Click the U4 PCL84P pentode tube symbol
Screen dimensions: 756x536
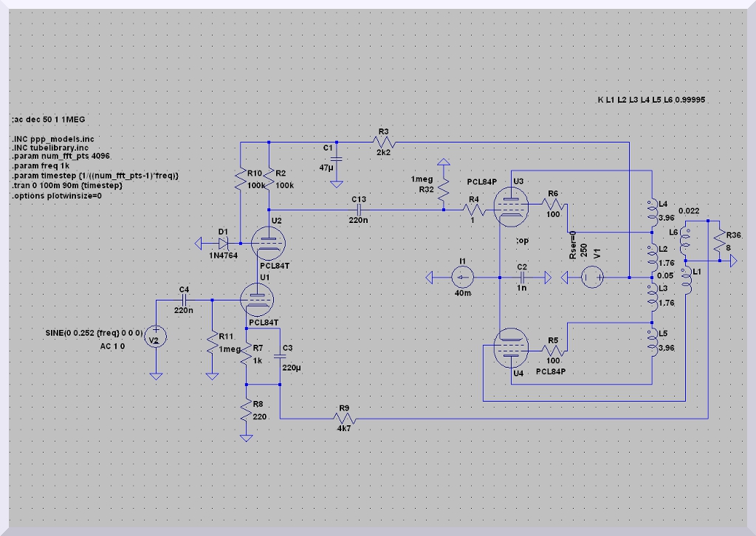(511, 347)
